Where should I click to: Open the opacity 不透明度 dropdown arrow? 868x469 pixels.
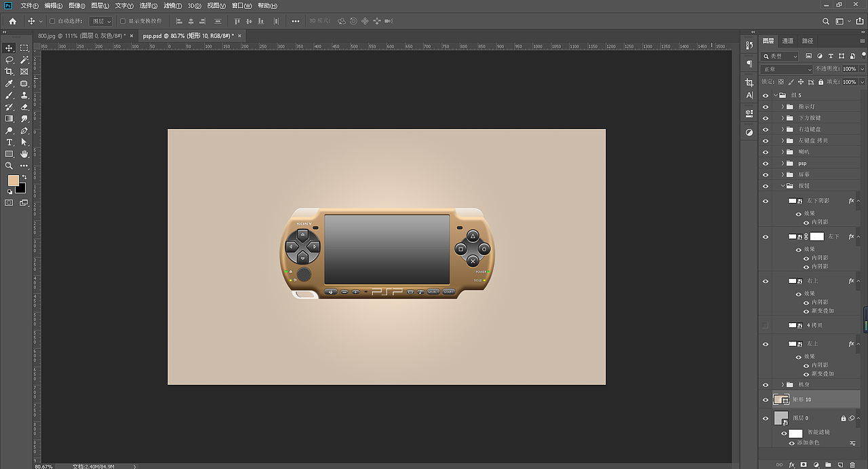click(862, 69)
